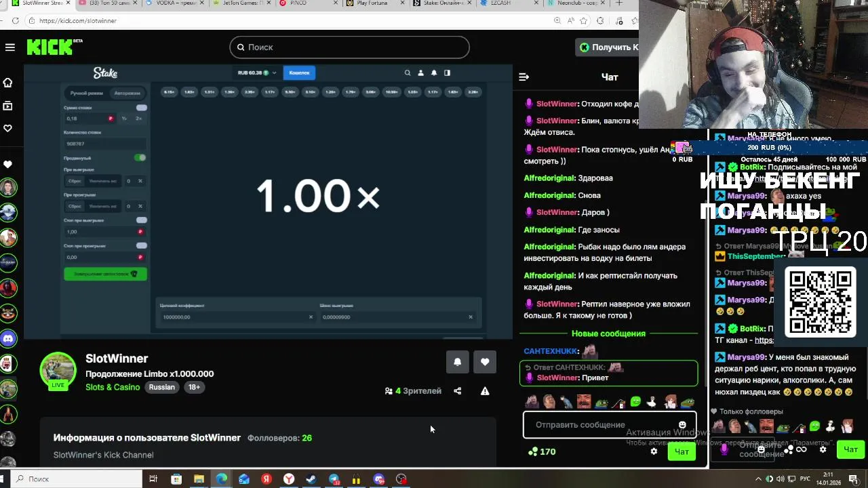Click the 10.59× result chip
The height and width of the screenshot is (488, 868).
(x=391, y=91)
